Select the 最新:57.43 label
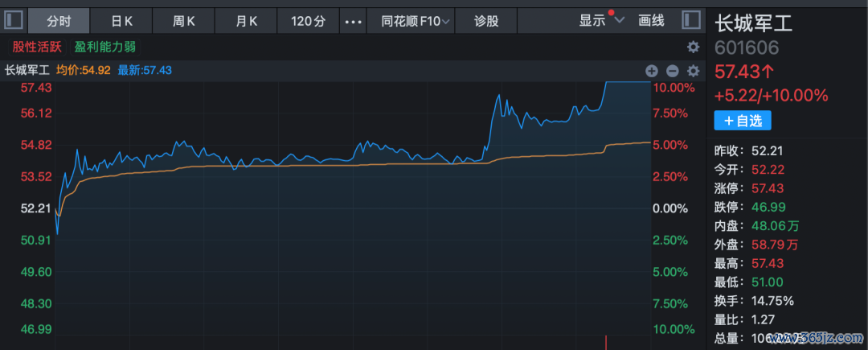 (145, 70)
